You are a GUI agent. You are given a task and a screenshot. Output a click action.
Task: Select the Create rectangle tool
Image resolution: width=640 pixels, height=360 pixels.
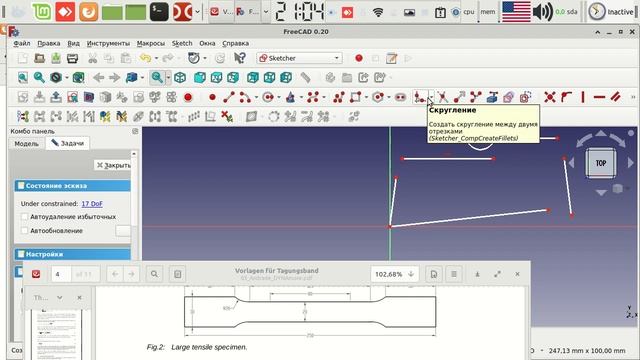(355, 97)
